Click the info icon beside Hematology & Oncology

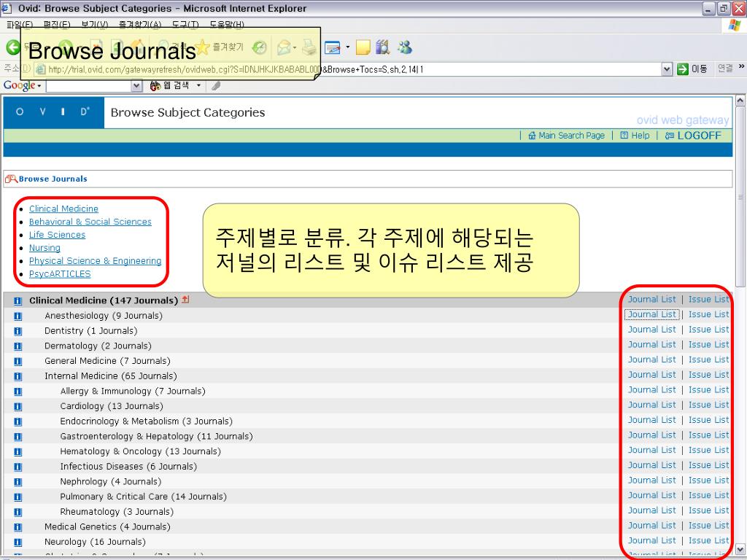[x=18, y=452]
